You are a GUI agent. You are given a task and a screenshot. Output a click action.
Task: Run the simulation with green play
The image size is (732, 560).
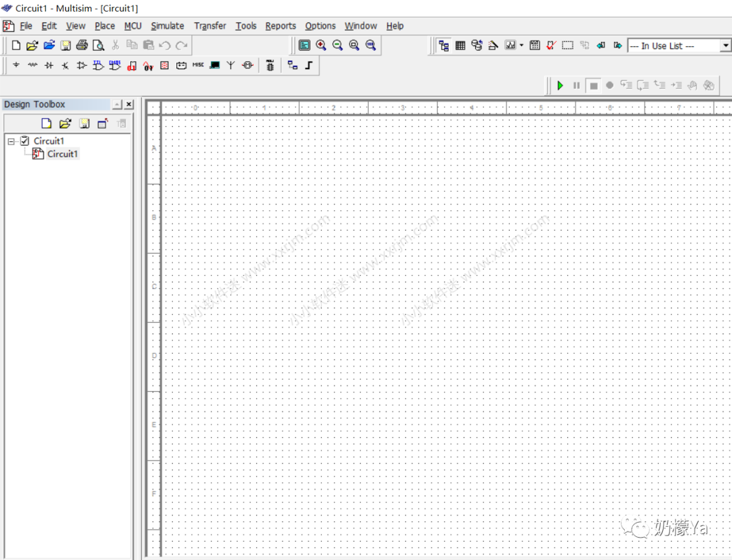561,85
